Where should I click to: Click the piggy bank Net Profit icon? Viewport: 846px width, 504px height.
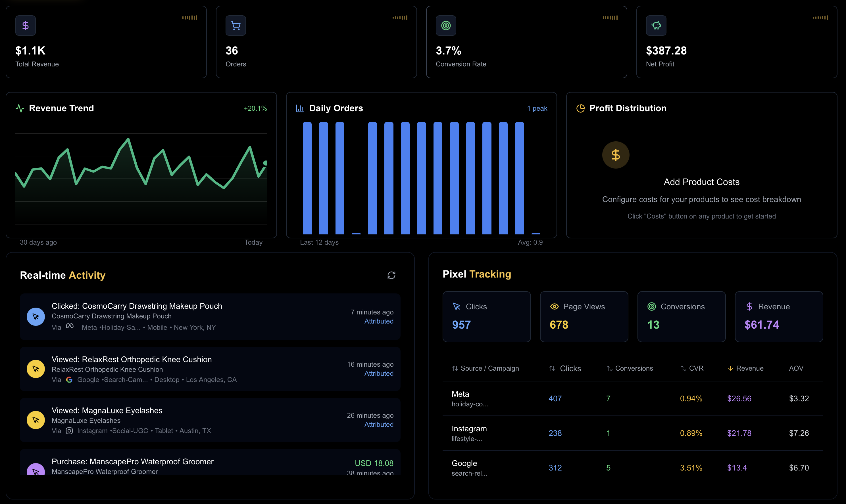click(656, 26)
